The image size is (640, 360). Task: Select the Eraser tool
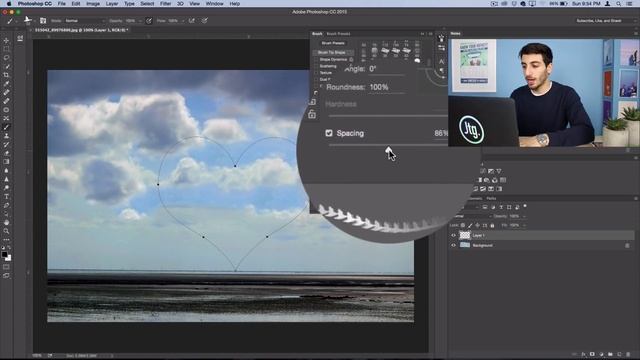6,153
